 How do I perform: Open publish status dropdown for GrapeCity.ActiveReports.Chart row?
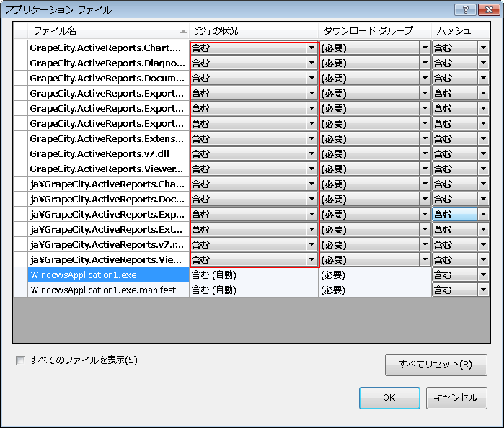(311, 48)
